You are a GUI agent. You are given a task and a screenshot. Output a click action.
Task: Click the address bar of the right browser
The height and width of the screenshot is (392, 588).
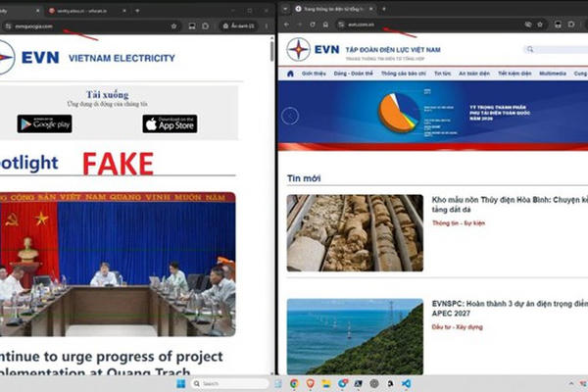[x=441, y=24]
